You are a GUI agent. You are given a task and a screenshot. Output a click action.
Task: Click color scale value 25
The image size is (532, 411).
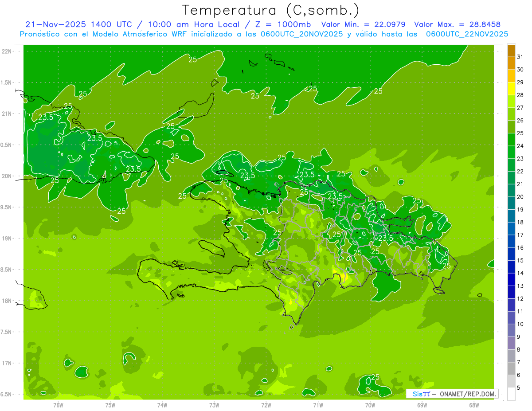(x=520, y=133)
